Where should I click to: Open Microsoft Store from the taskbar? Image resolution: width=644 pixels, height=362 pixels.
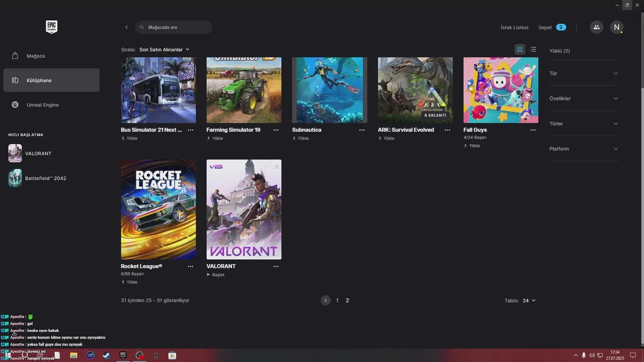pos(172,355)
